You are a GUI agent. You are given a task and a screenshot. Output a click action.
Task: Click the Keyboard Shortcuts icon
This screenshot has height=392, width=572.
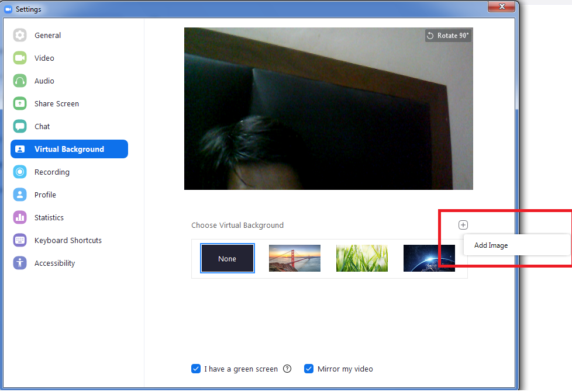tap(20, 240)
